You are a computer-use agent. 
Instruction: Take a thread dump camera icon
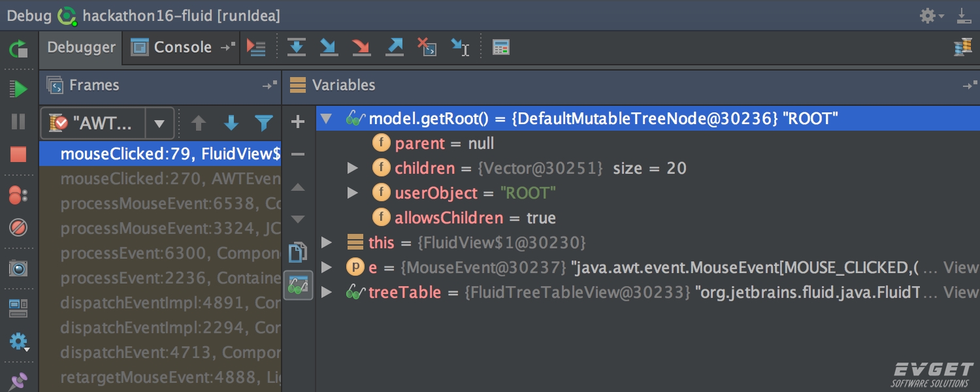point(18,268)
